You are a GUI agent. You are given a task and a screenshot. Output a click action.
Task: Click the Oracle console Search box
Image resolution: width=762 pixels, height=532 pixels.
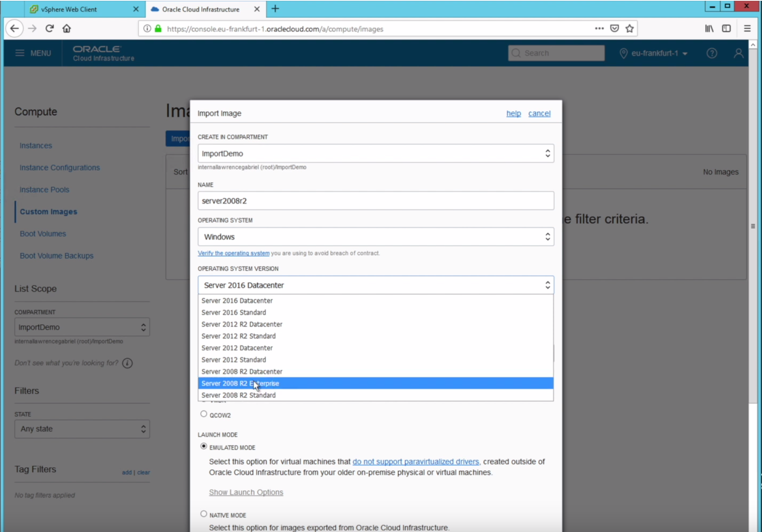[x=556, y=53]
